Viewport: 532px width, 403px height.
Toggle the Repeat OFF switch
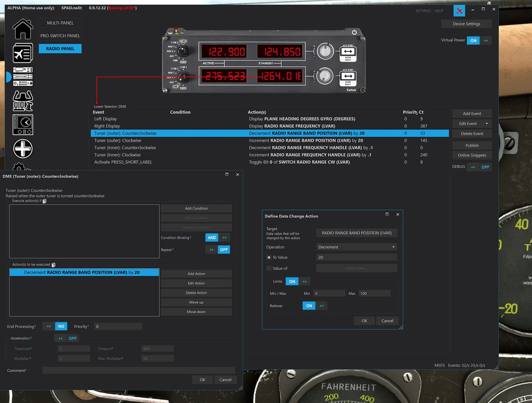click(x=218, y=250)
